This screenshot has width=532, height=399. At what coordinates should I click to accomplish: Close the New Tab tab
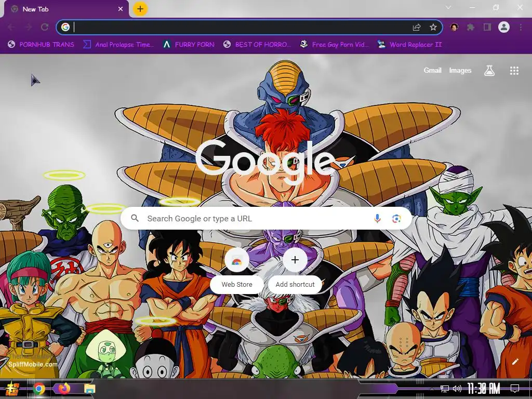pyautogui.click(x=121, y=9)
